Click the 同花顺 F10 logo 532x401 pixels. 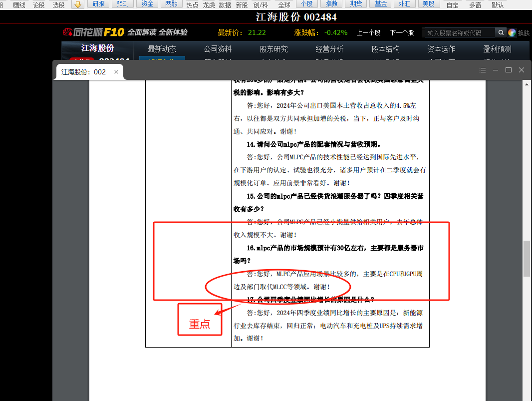(x=94, y=32)
